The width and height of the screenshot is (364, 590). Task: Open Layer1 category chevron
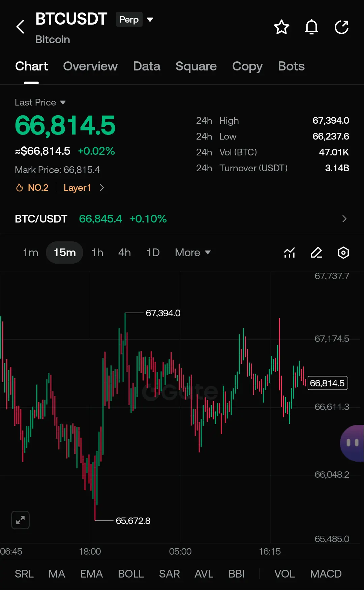point(102,187)
